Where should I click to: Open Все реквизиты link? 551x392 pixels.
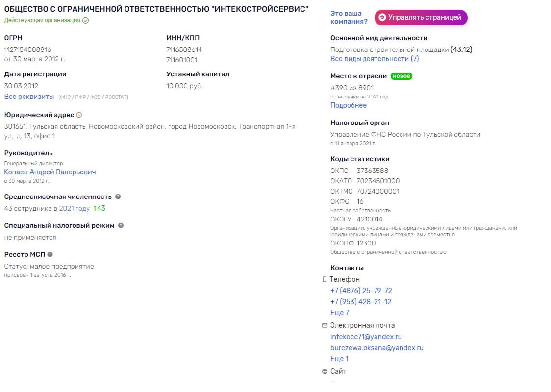pyautogui.click(x=29, y=97)
